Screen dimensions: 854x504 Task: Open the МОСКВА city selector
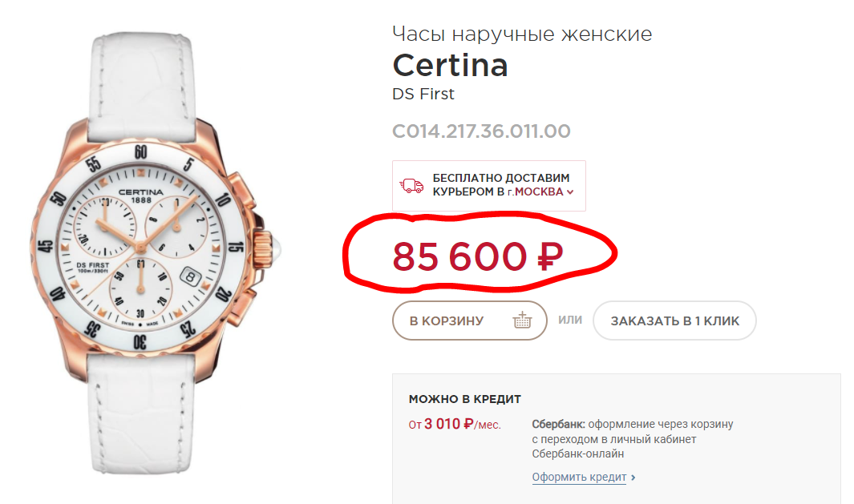pyautogui.click(x=539, y=192)
